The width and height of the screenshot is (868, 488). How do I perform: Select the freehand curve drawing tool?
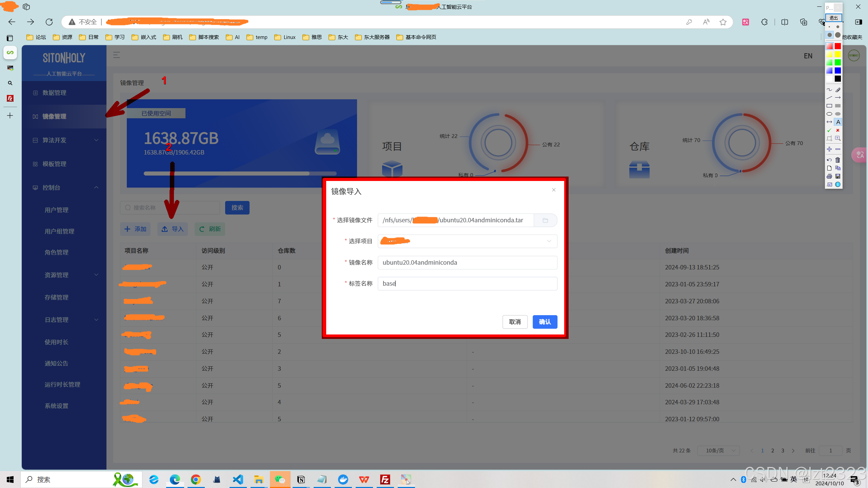(x=829, y=90)
